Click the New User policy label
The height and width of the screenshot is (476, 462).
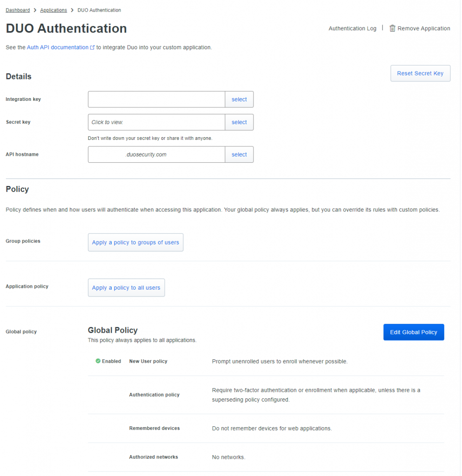[148, 361]
